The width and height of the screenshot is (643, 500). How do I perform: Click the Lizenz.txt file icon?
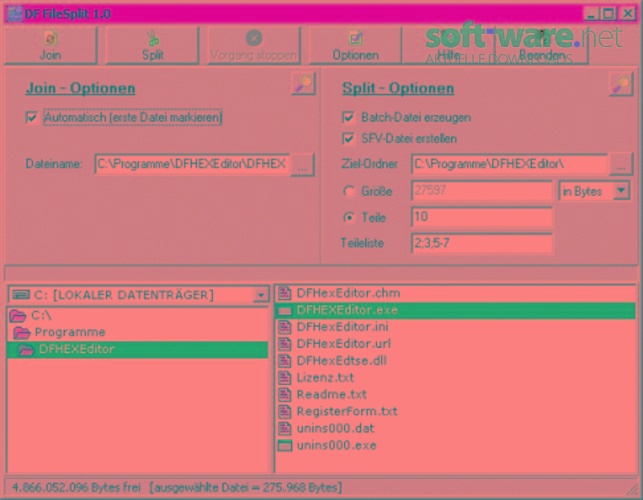tap(285, 377)
